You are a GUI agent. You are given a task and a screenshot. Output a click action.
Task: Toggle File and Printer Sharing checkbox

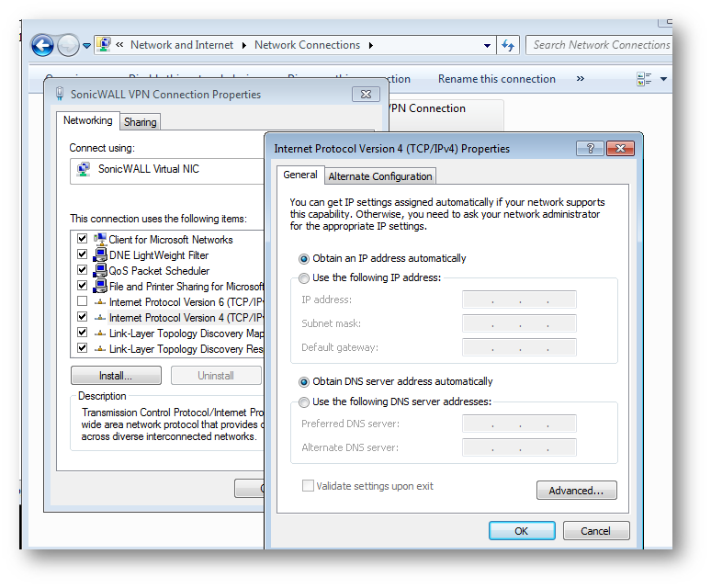82,286
